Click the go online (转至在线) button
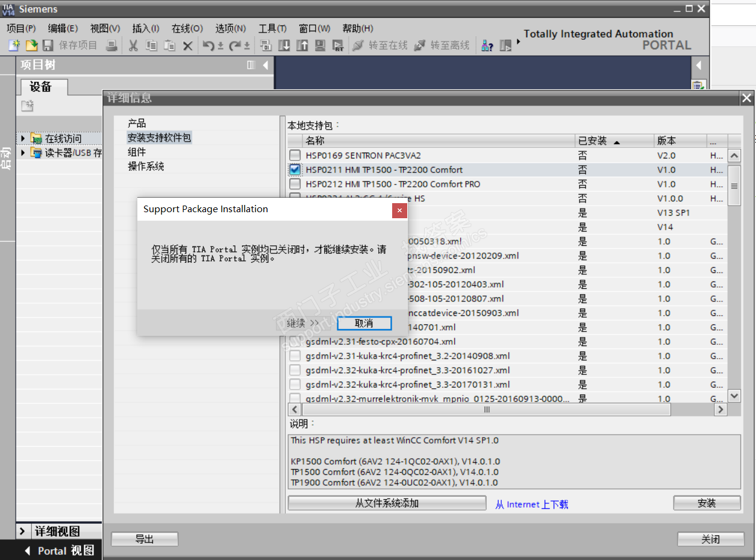Image resolution: width=756 pixels, height=560 pixels. tap(380, 45)
